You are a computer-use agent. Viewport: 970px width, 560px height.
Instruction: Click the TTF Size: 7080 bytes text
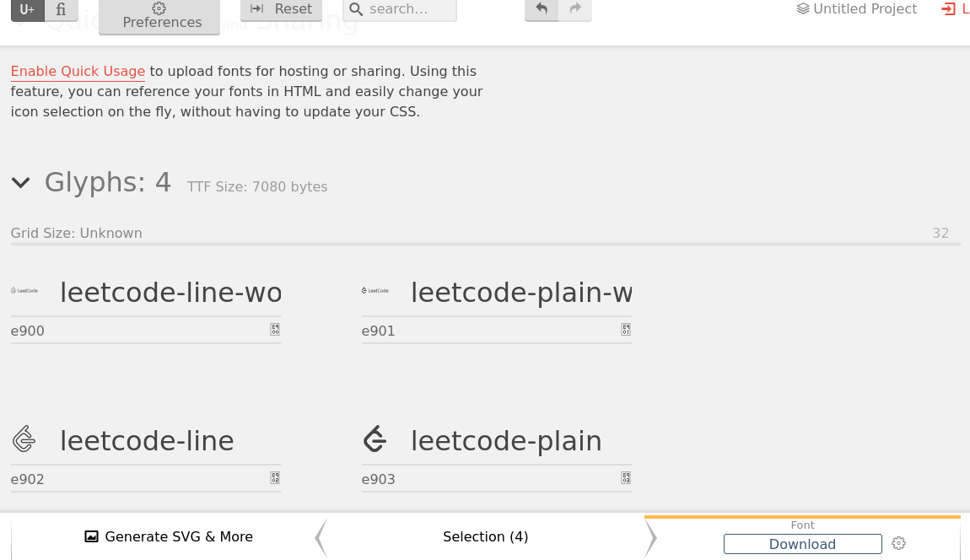(x=257, y=187)
